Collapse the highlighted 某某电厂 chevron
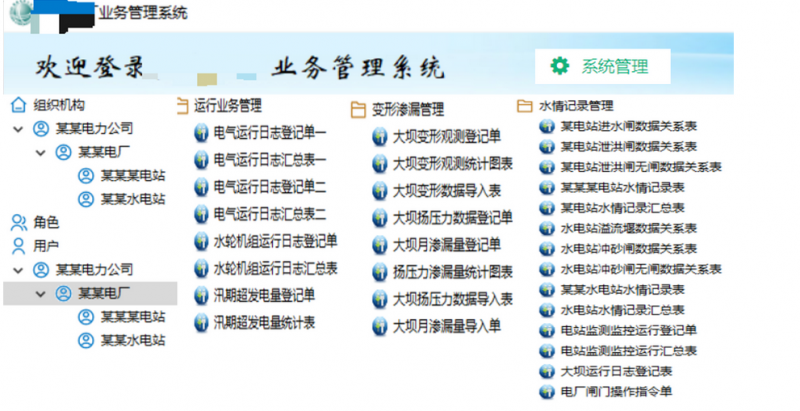 (x=40, y=293)
